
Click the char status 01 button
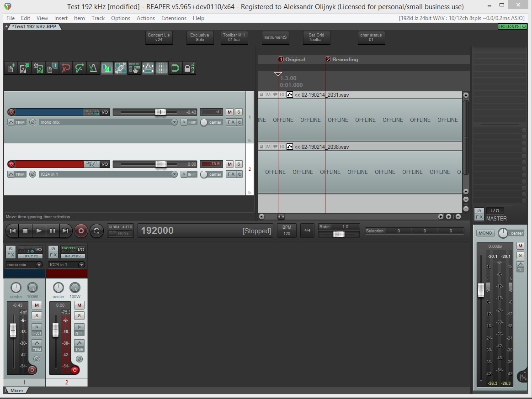coord(371,37)
